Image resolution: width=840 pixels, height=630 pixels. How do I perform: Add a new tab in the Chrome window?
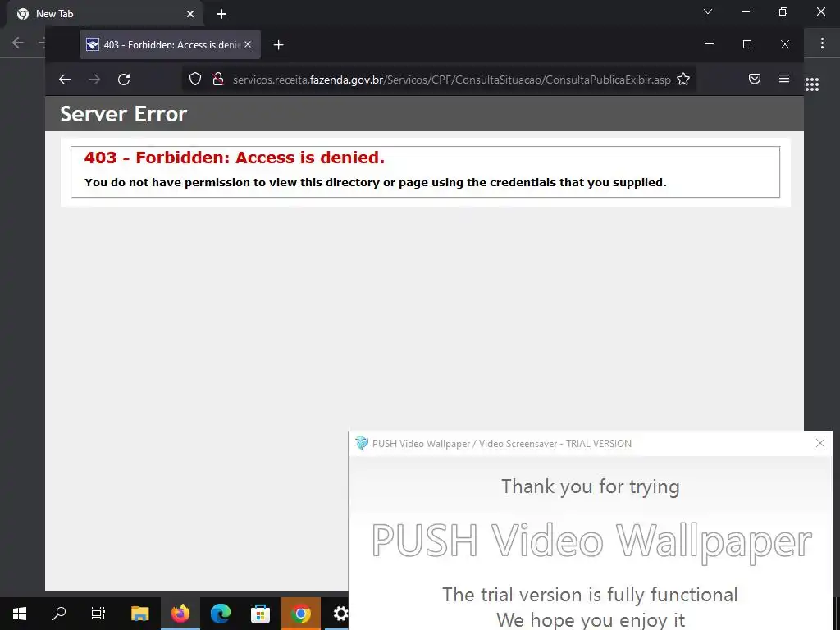[221, 14]
